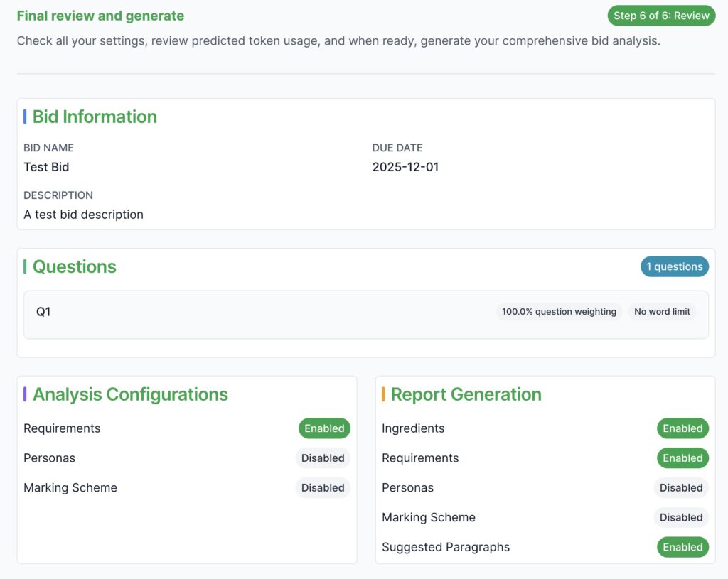Viewport: 728px width, 579px height.
Task: Toggle Personas Disabled badge in Report Generation
Action: pyautogui.click(x=681, y=488)
